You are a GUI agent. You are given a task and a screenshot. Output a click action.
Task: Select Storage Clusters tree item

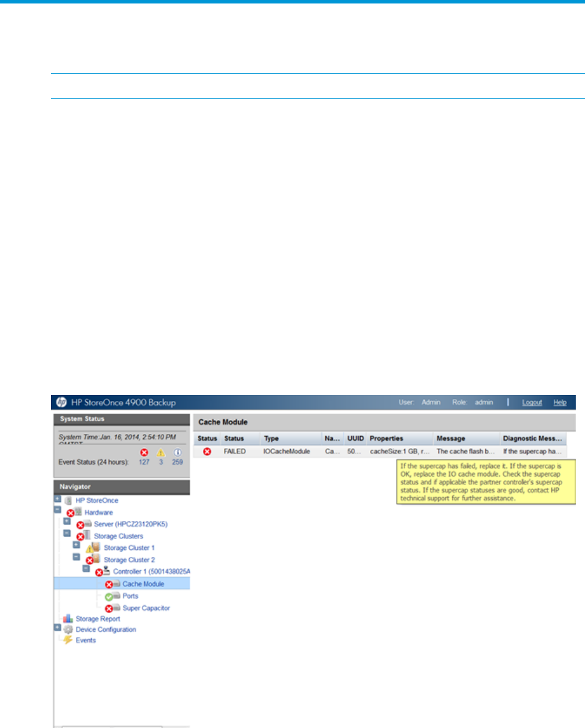[118, 537]
